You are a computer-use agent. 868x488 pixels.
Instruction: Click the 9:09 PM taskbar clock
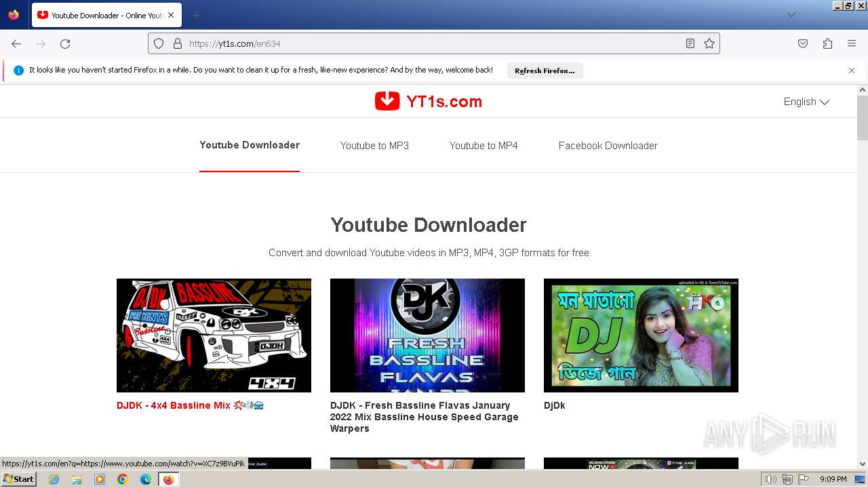(833, 479)
